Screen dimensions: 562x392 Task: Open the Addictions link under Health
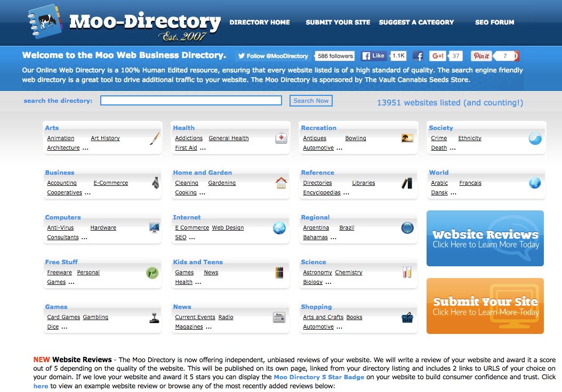[189, 138]
